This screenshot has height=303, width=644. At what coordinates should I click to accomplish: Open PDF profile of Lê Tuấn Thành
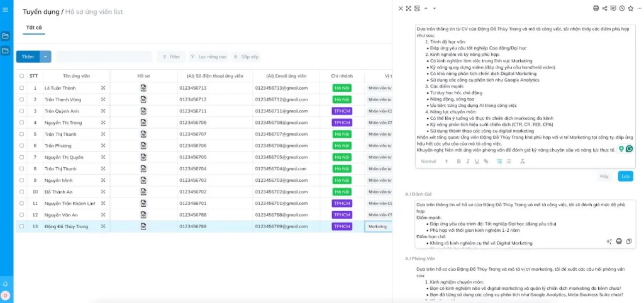click(143, 88)
